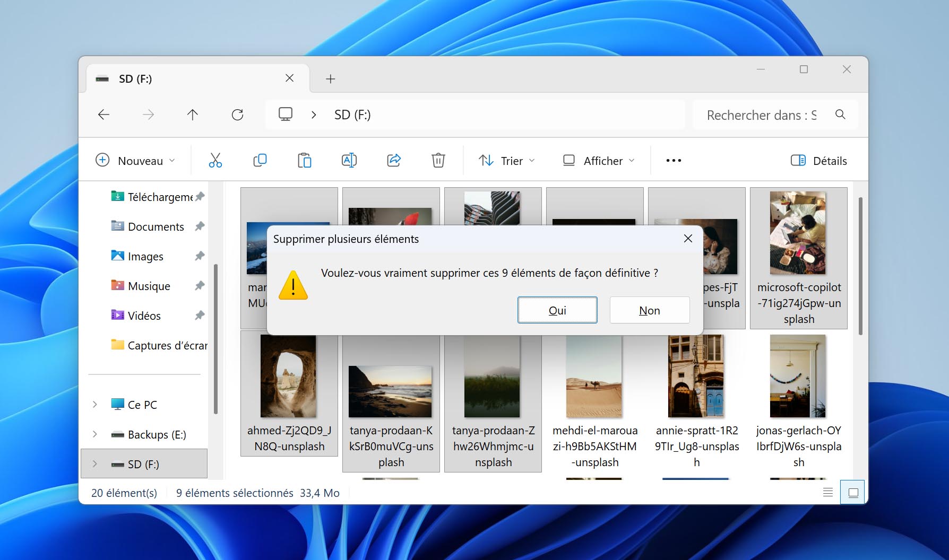The width and height of the screenshot is (949, 560).
Task: Close the Supprimer plusieurs éléments dialog
Action: click(x=688, y=239)
